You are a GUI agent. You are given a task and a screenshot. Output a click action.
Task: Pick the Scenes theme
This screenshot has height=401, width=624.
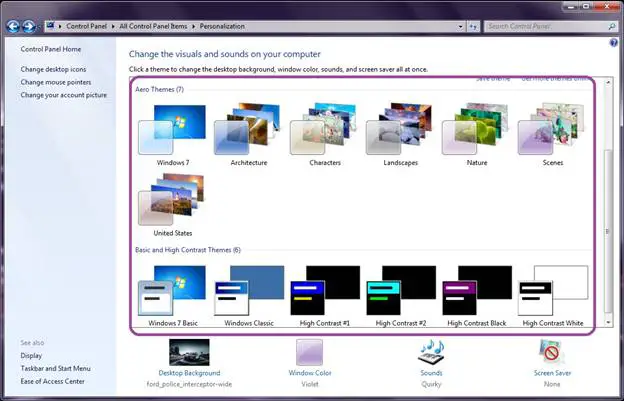pyautogui.click(x=552, y=135)
